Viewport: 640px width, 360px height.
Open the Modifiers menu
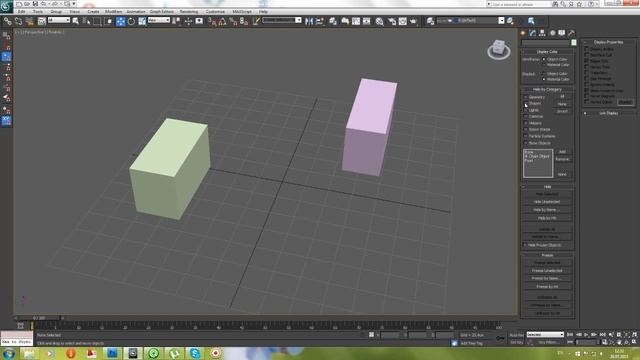(x=113, y=11)
